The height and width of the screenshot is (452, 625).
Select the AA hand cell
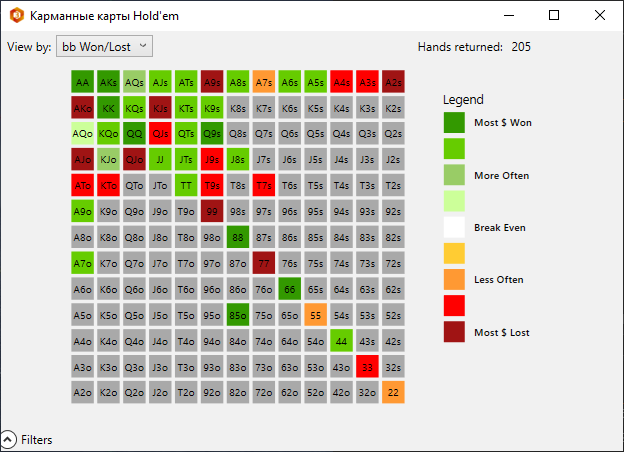(83, 82)
